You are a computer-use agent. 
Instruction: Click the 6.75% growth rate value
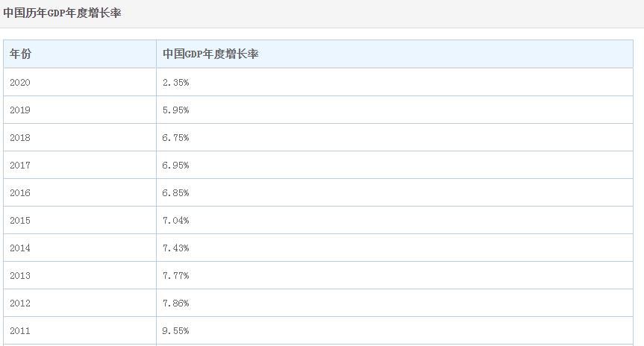[176, 137]
